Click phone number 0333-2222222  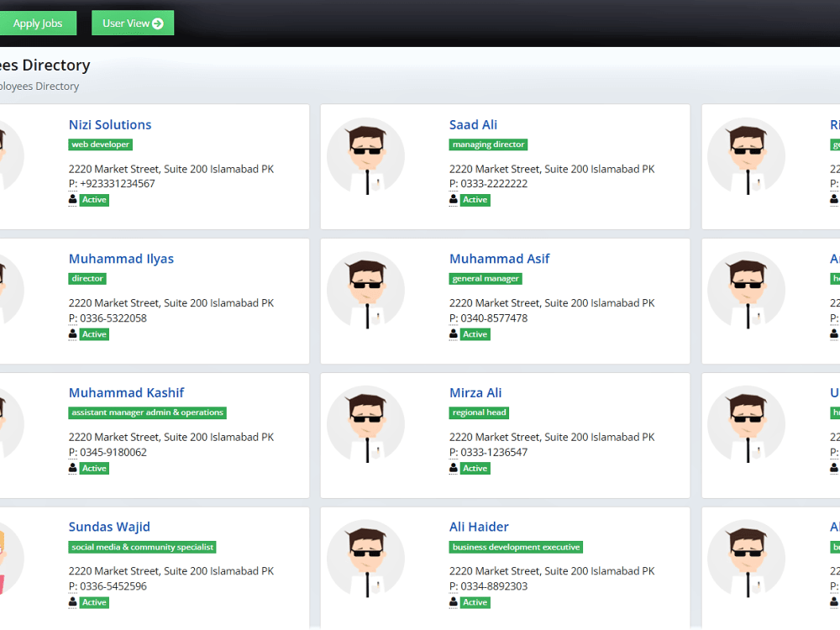(x=494, y=184)
